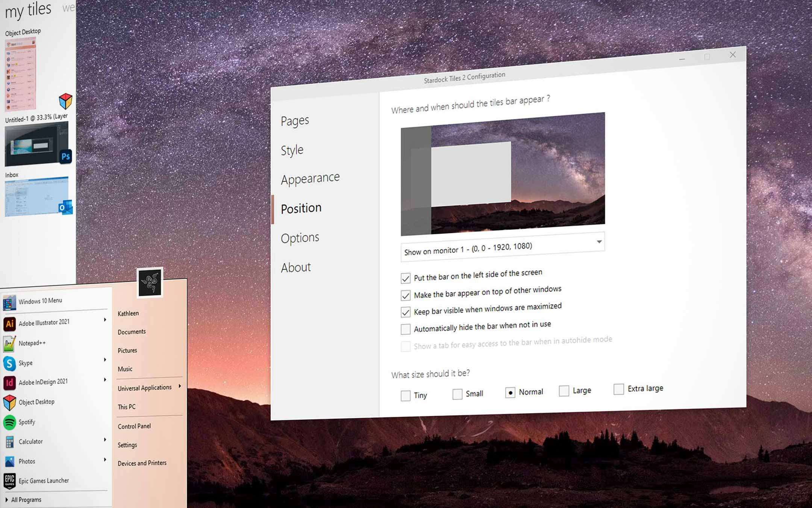Click Photoshop badge on Untitled-1 tile
The width and height of the screenshot is (812, 508).
pyautogui.click(x=65, y=157)
